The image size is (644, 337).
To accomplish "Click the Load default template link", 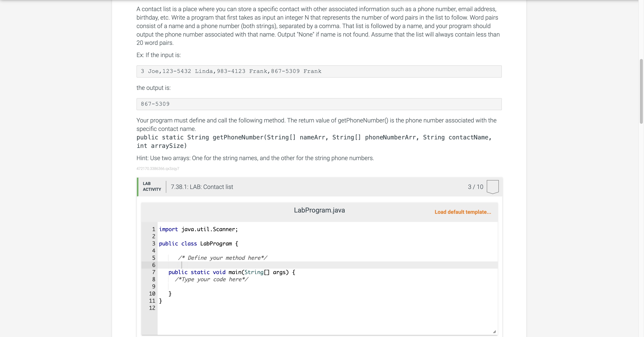I will [x=463, y=212].
